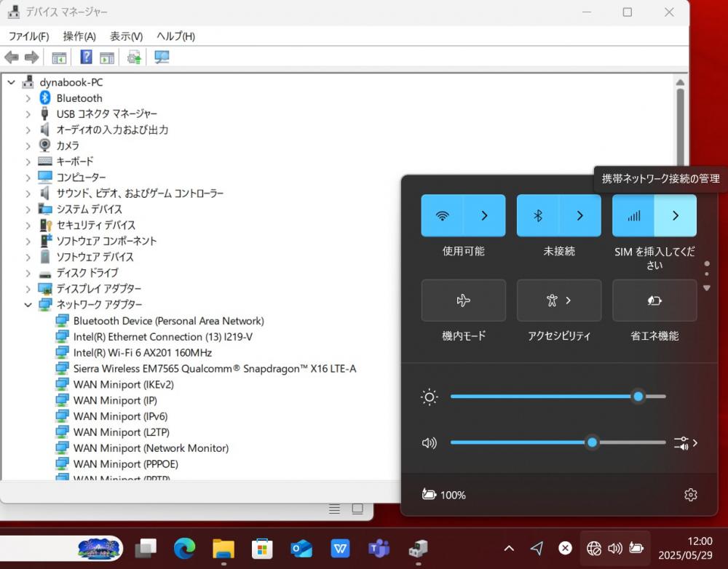Click the blue W app taskbar icon
728x569 pixels.
point(340,549)
